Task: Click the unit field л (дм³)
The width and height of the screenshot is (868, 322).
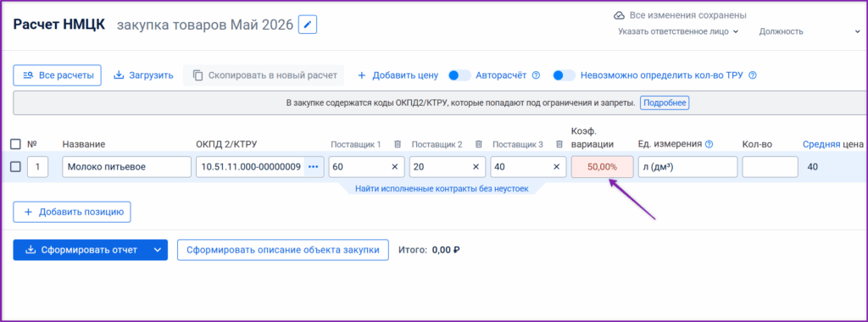Action: (687, 167)
